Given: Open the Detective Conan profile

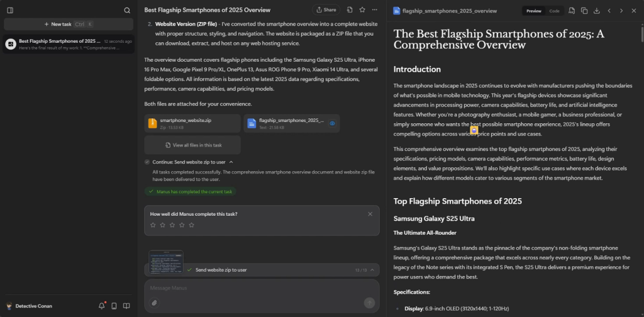Looking at the screenshot, I should point(29,306).
